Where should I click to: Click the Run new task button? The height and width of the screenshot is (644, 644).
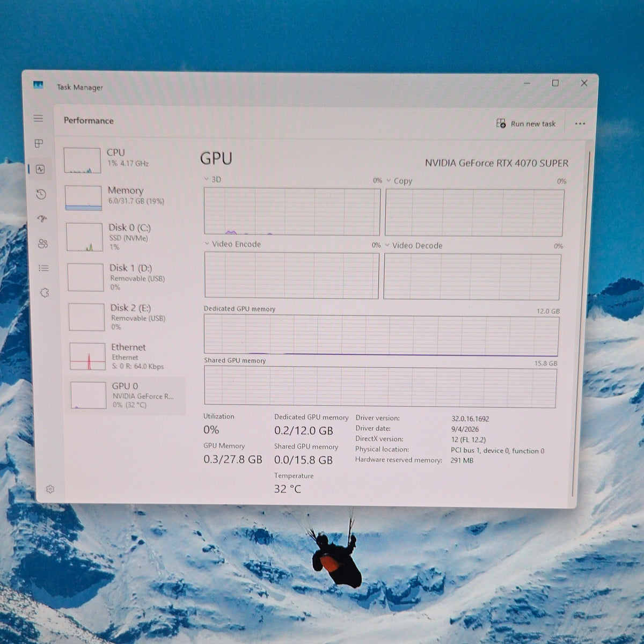(526, 123)
